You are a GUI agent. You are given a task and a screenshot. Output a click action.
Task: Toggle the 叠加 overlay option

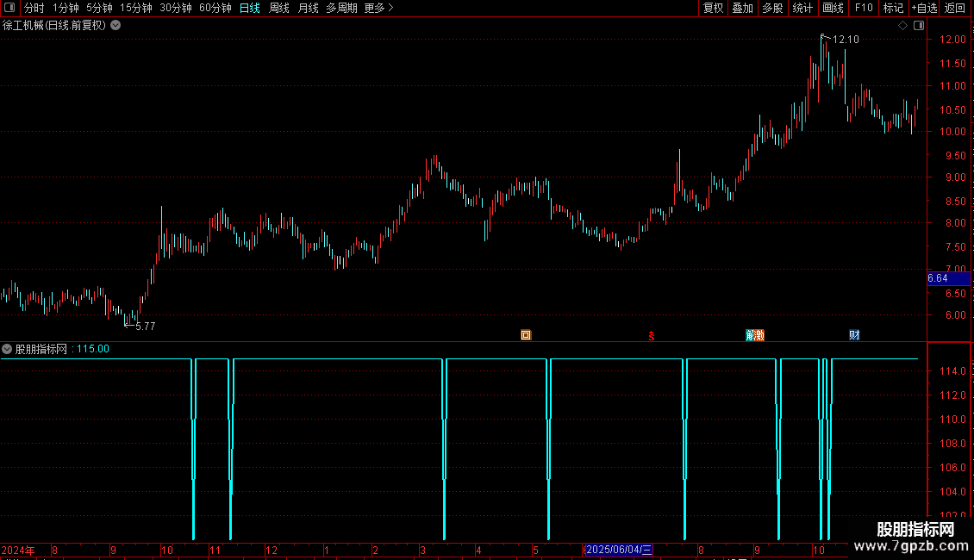742,8
